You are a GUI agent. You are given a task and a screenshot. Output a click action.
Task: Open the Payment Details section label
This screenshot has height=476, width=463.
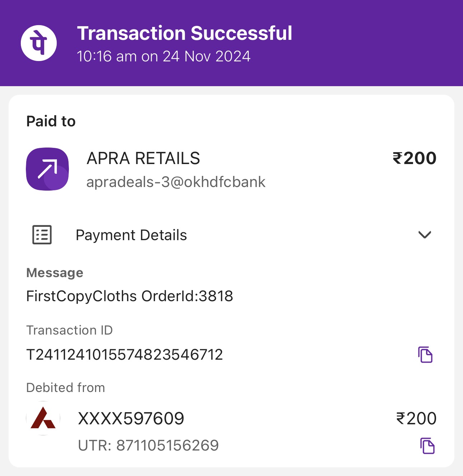coord(131,235)
